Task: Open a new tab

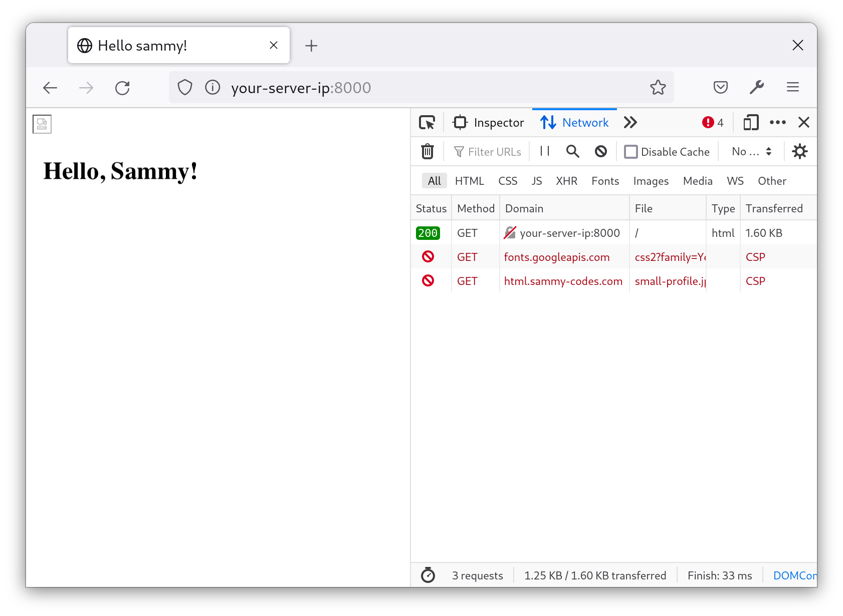Action: tap(311, 46)
